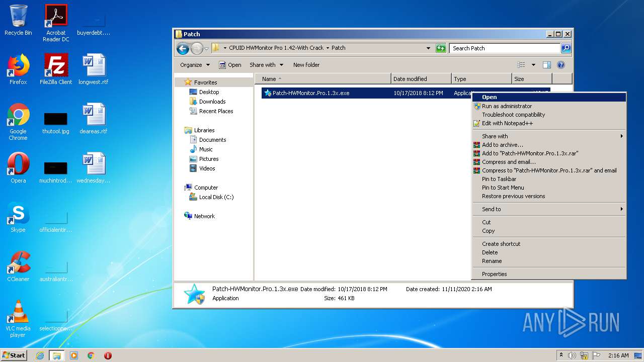Screen dimensions: 644x362
Task: Change view with the views icon
Action: coord(521,65)
